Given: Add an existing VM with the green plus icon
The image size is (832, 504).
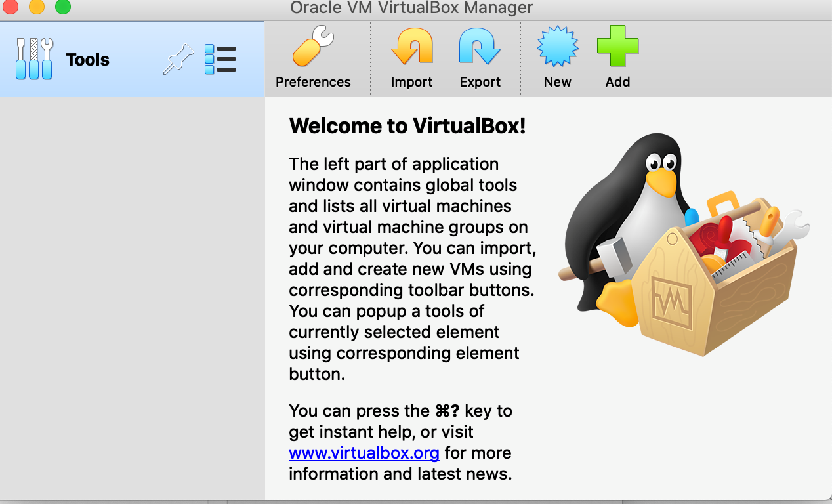Looking at the screenshot, I should click(x=617, y=46).
